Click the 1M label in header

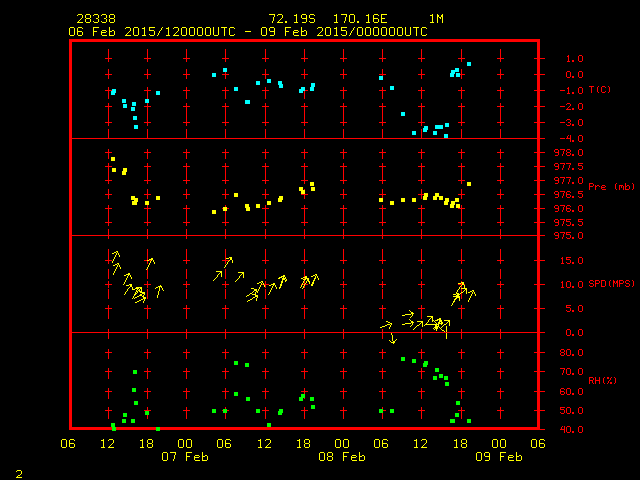tap(436, 19)
